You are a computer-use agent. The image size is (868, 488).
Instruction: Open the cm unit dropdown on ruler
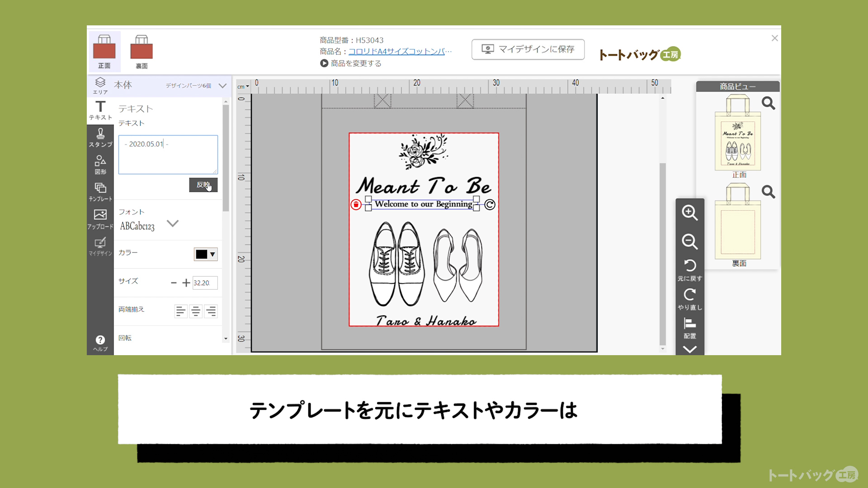tap(243, 86)
